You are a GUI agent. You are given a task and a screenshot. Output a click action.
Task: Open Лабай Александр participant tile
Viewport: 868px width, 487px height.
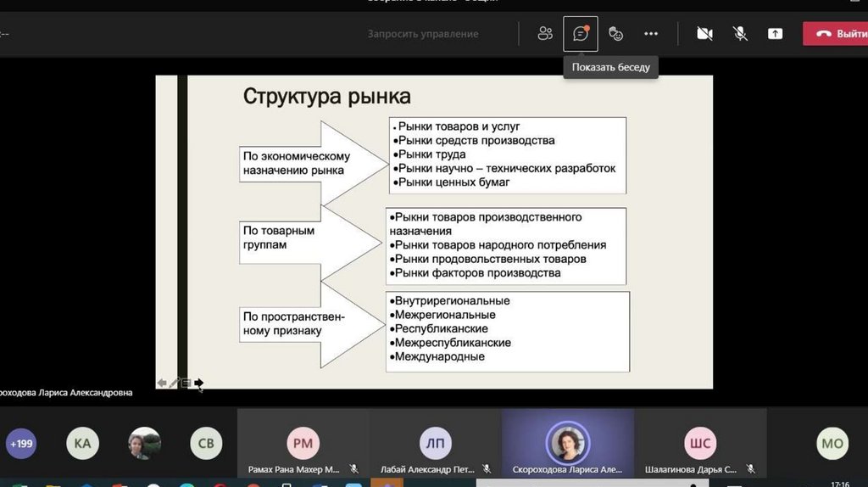tap(435, 443)
